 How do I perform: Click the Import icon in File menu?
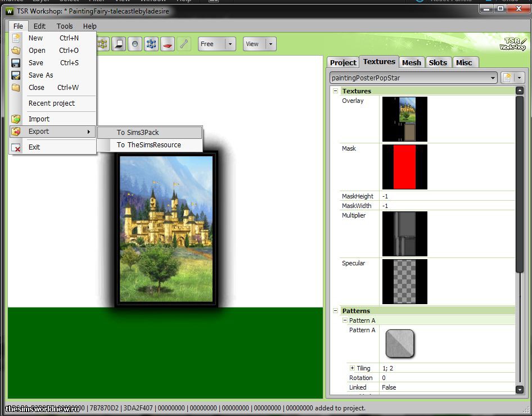pos(16,119)
